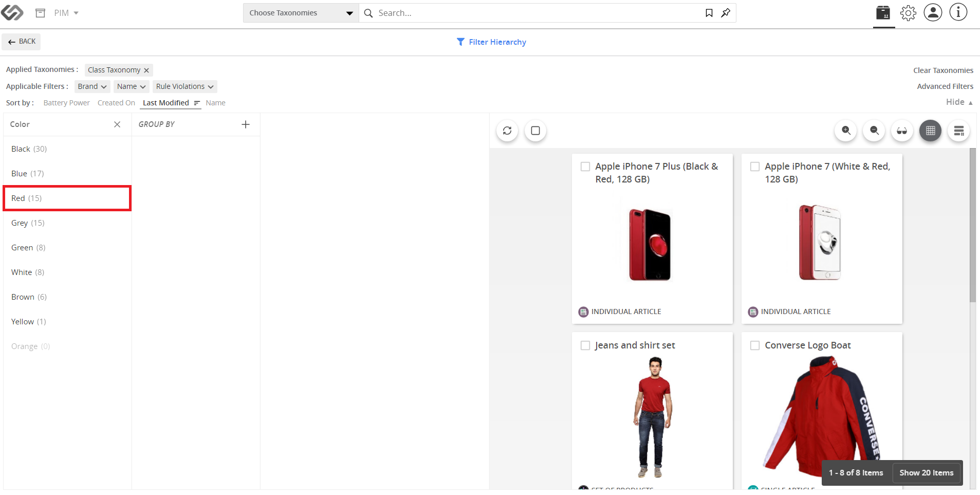980x495 pixels.
Task: Check the Apple iPhone 7 White & Red checkbox
Action: 755,167
